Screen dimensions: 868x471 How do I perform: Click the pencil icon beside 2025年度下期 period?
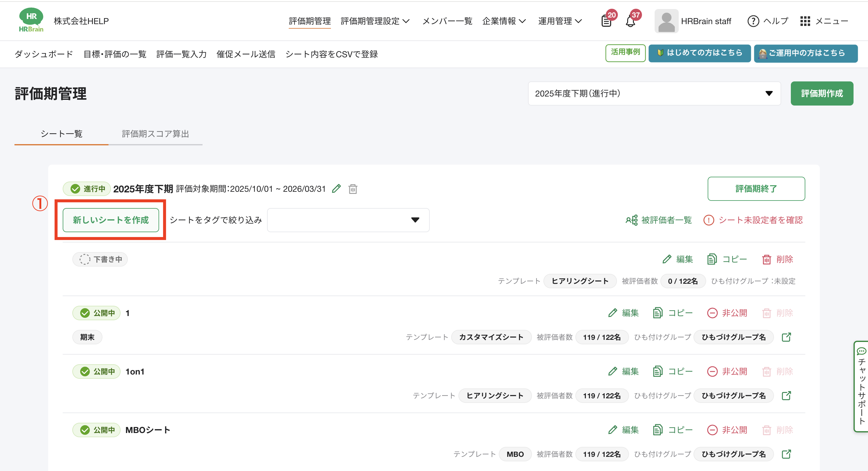[x=336, y=188]
